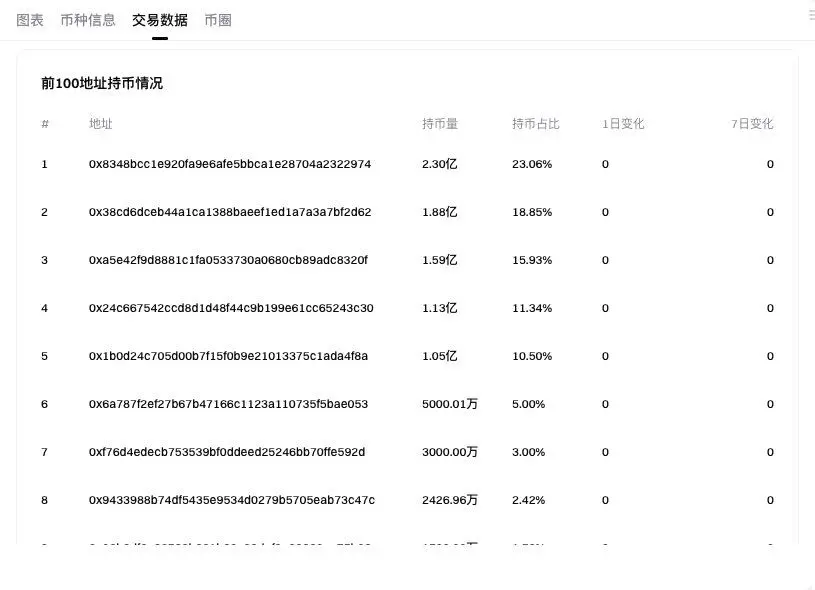Sort by the 持币占比 column header
Viewport: 815px width, 590px height.
coord(534,124)
